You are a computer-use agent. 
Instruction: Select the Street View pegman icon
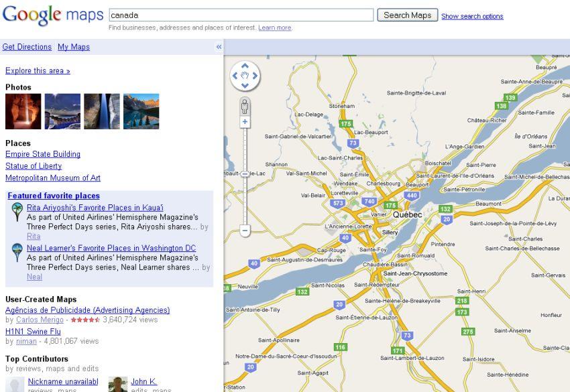click(x=245, y=107)
